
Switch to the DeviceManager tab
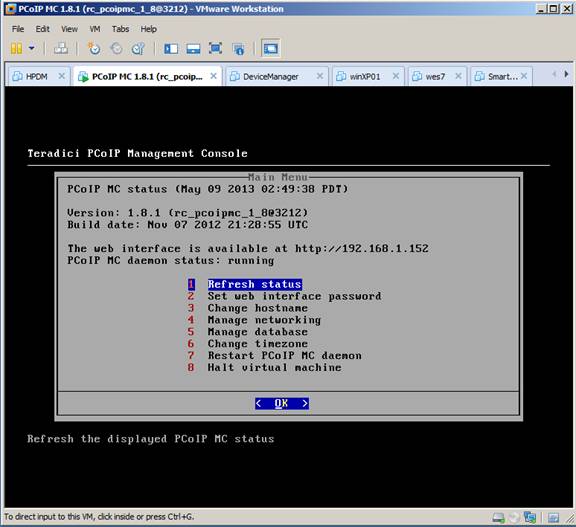pos(270,76)
